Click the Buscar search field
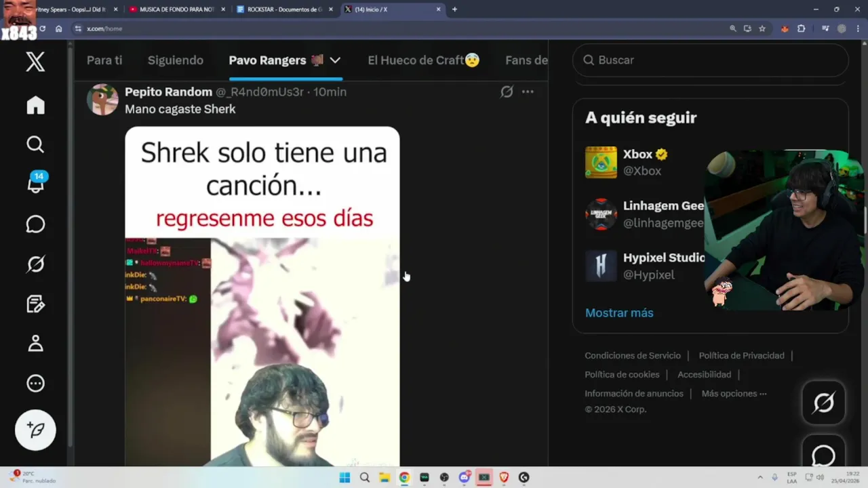Image resolution: width=868 pixels, height=488 pixels. coord(711,60)
